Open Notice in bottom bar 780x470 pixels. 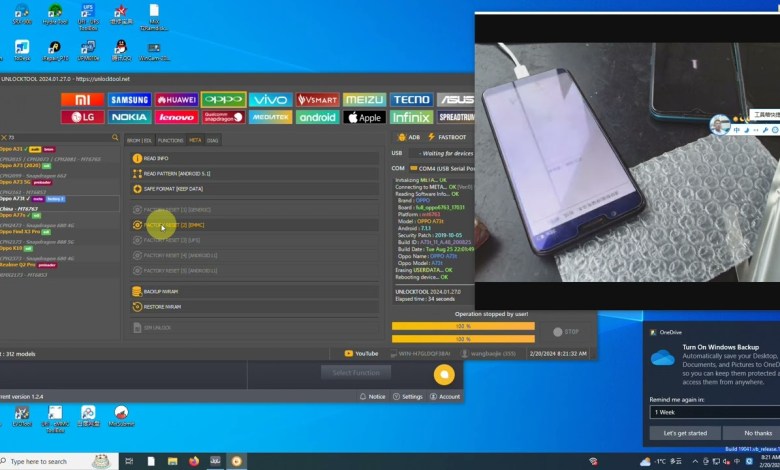373,396
